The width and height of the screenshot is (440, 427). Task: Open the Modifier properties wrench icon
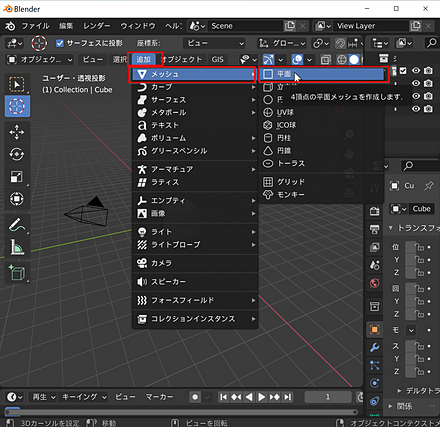tap(375, 348)
